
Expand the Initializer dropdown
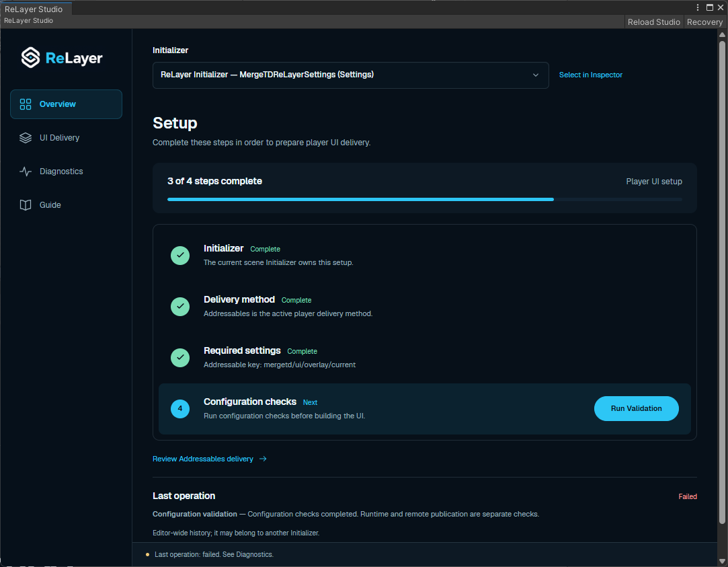[350, 75]
